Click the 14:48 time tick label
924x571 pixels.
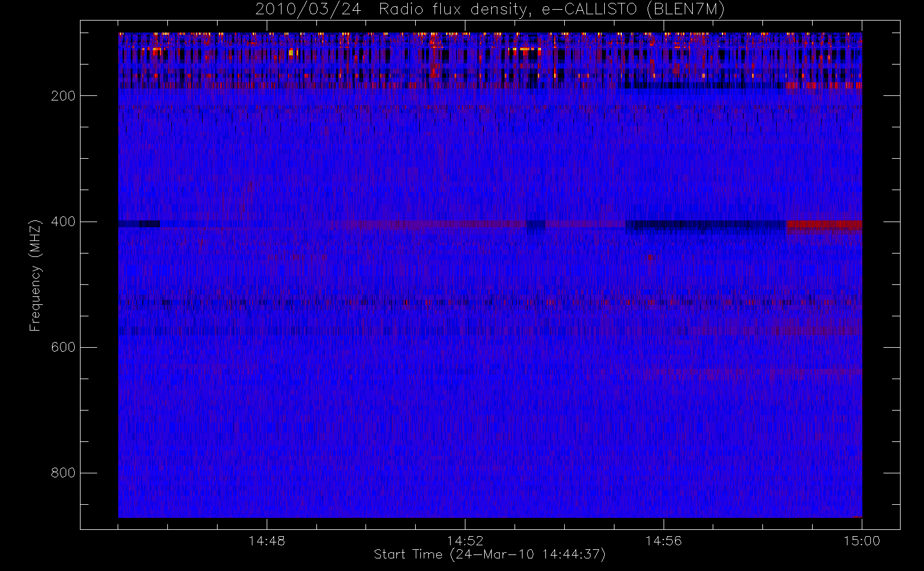[267, 541]
